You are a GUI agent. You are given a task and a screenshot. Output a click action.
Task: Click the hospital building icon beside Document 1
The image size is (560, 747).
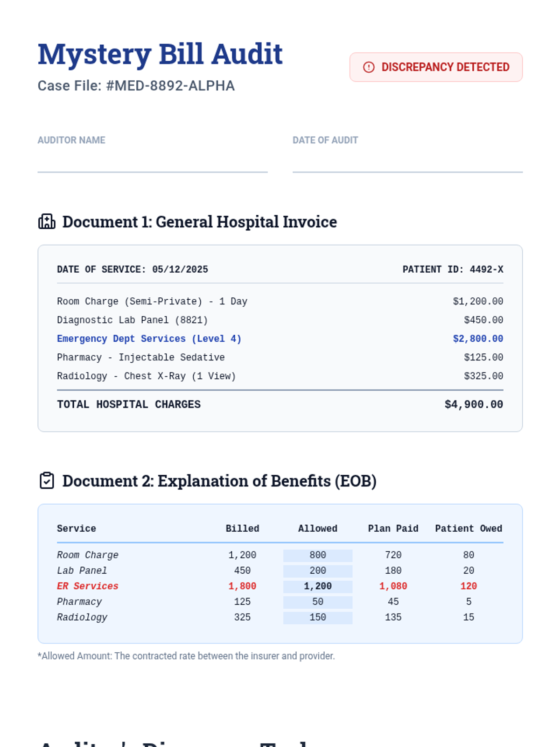(47, 222)
